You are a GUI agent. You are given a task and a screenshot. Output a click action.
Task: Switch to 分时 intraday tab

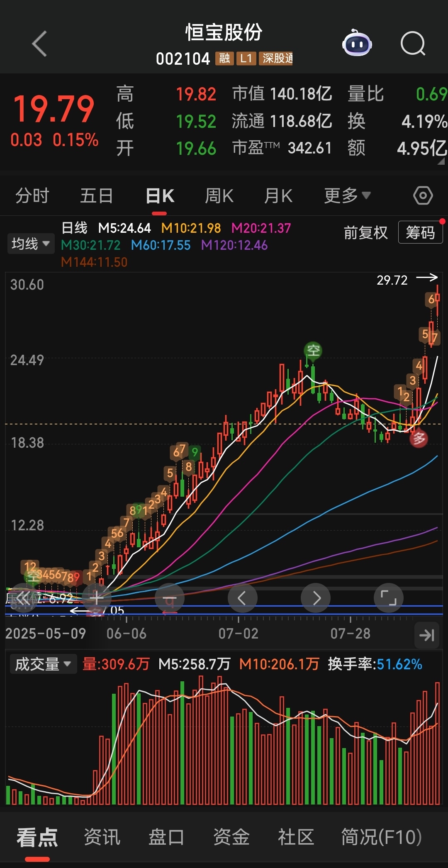32,195
